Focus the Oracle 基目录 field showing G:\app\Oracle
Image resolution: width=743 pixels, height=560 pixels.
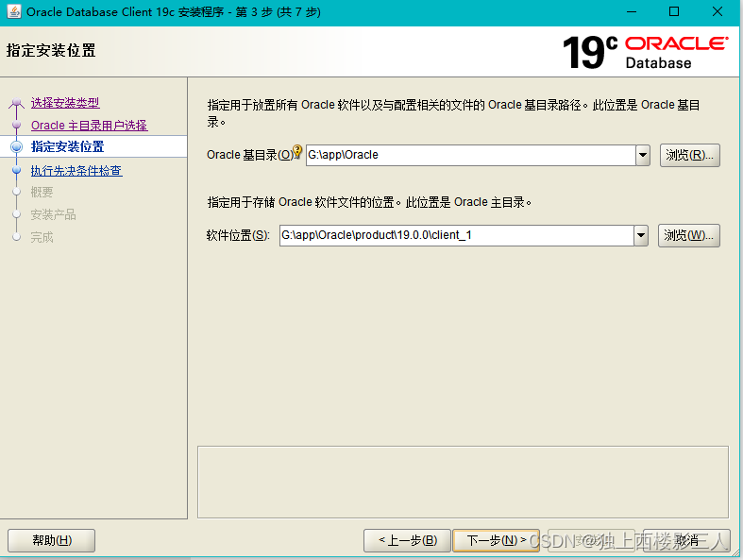pyautogui.click(x=471, y=155)
